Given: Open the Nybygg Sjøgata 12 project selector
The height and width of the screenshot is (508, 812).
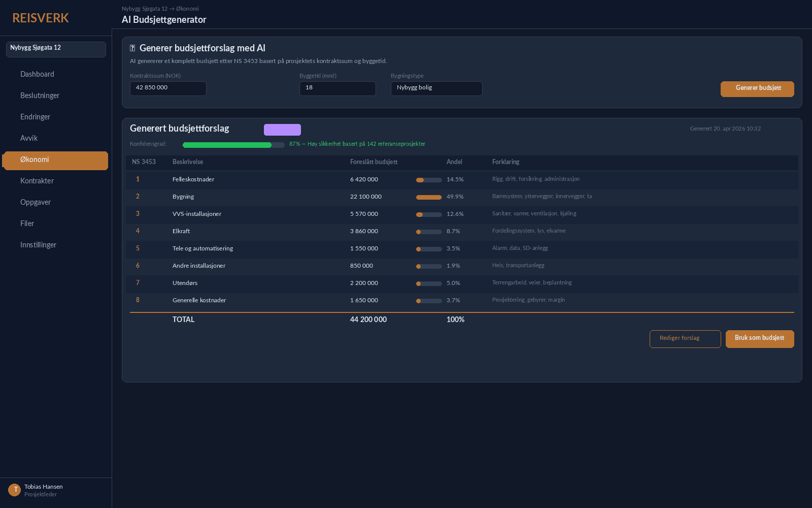Looking at the screenshot, I should coord(56,49).
